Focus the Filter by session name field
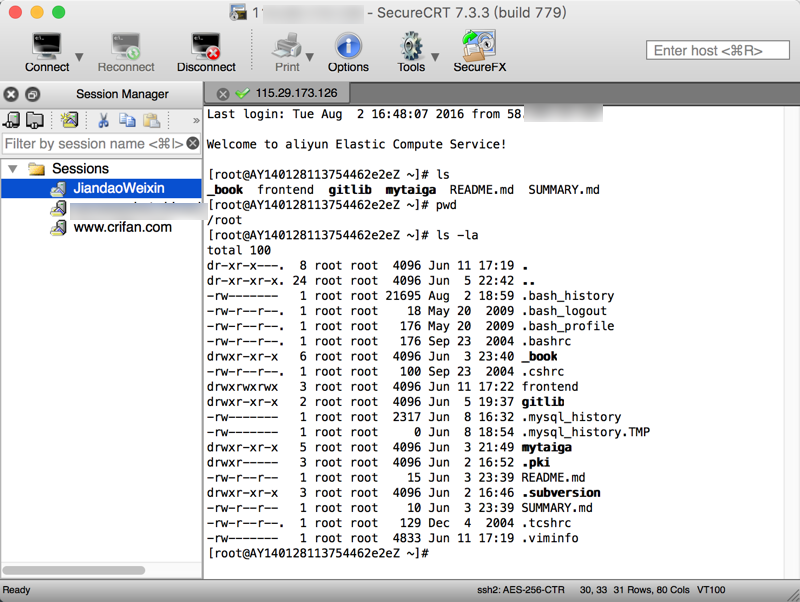800x602 pixels. point(94,144)
